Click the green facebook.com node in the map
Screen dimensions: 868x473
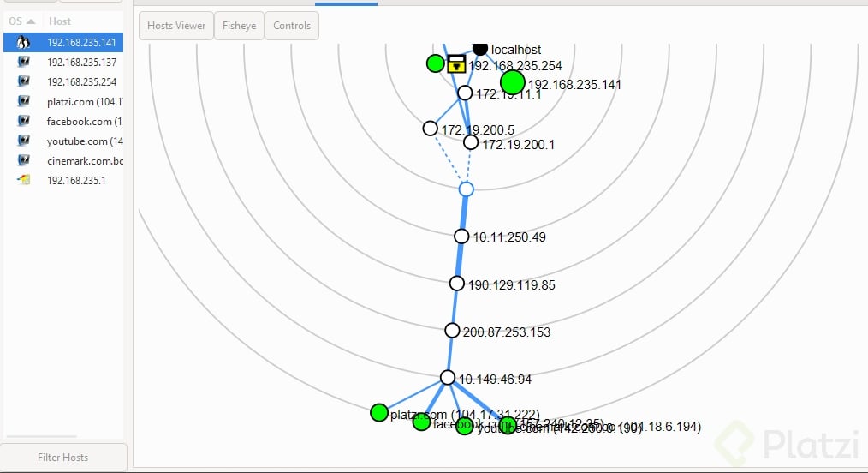click(421, 422)
